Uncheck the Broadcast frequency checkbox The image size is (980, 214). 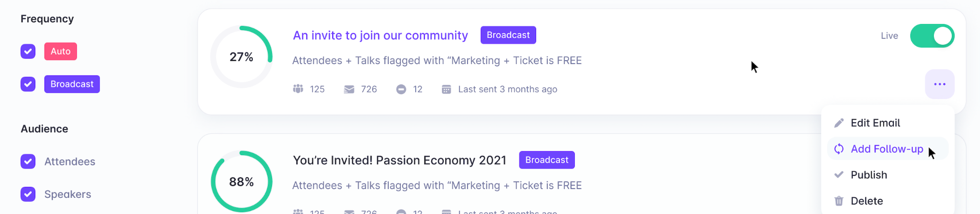pos(28,84)
